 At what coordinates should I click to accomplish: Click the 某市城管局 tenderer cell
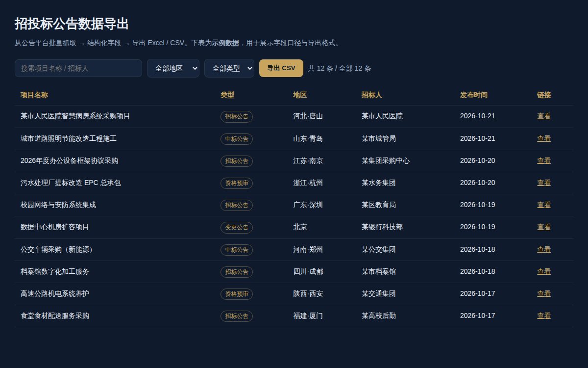click(379, 139)
